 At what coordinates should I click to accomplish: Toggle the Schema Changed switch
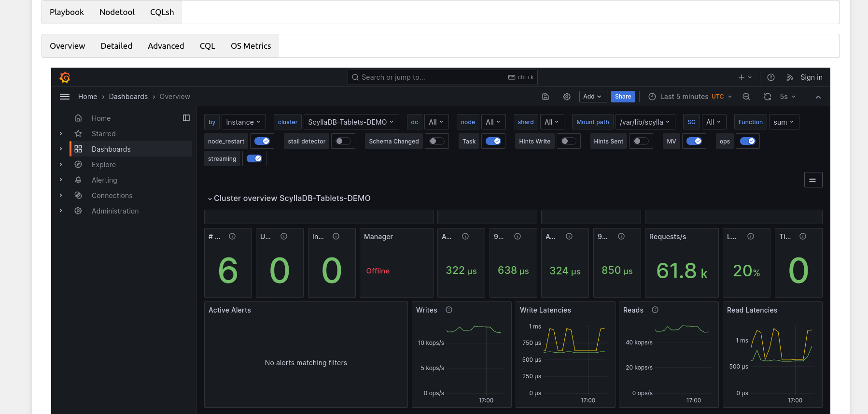(x=437, y=141)
